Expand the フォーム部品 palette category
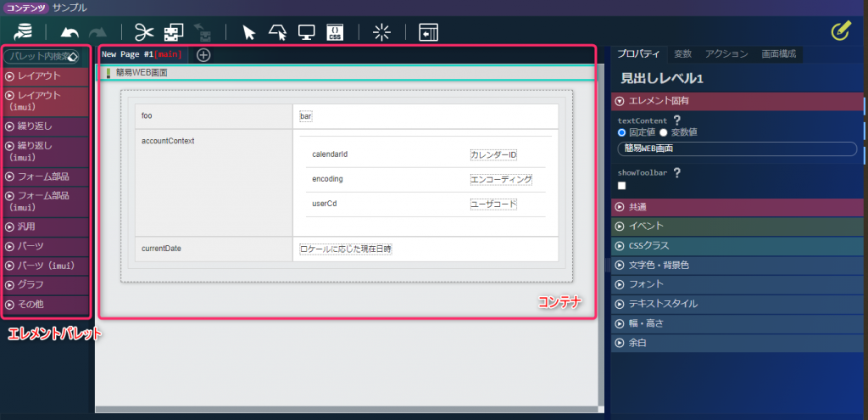This screenshot has height=420, width=868. tap(46, 176)
